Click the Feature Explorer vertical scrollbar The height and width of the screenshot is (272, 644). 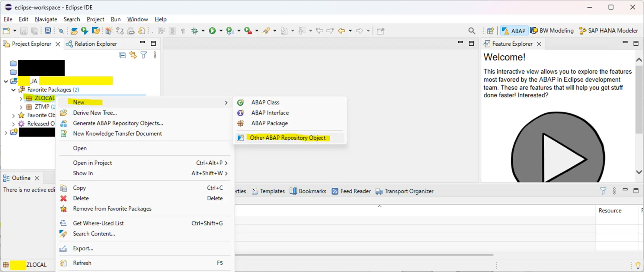coord(639,100)
